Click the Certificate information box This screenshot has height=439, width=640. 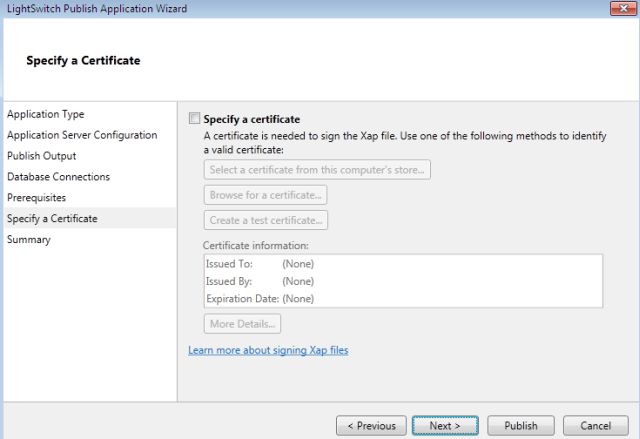pyautogui.click(x=402, y=280)
